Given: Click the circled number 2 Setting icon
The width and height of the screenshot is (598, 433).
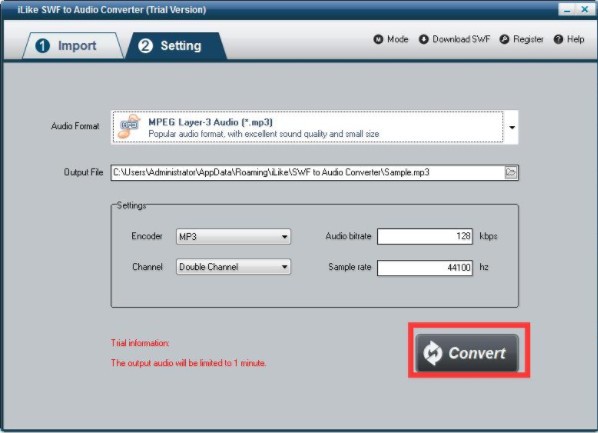Looking at the screenshot, I should click(145, 46).
